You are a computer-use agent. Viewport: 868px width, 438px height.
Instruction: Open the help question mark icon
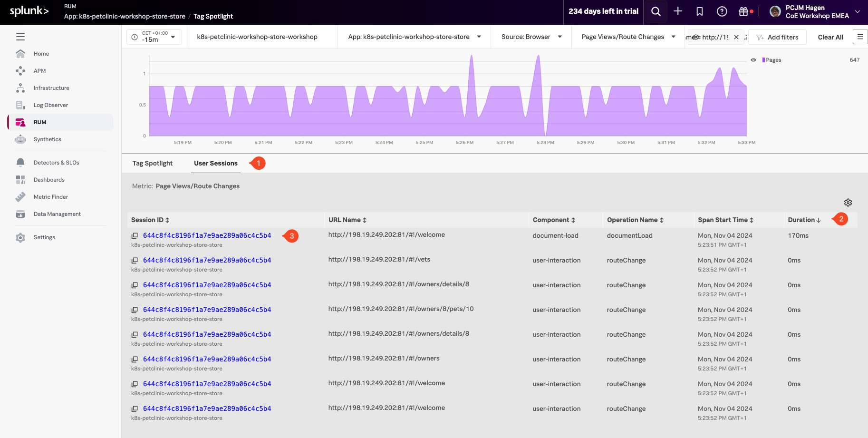pyautogui.click(x=722, y=12)
